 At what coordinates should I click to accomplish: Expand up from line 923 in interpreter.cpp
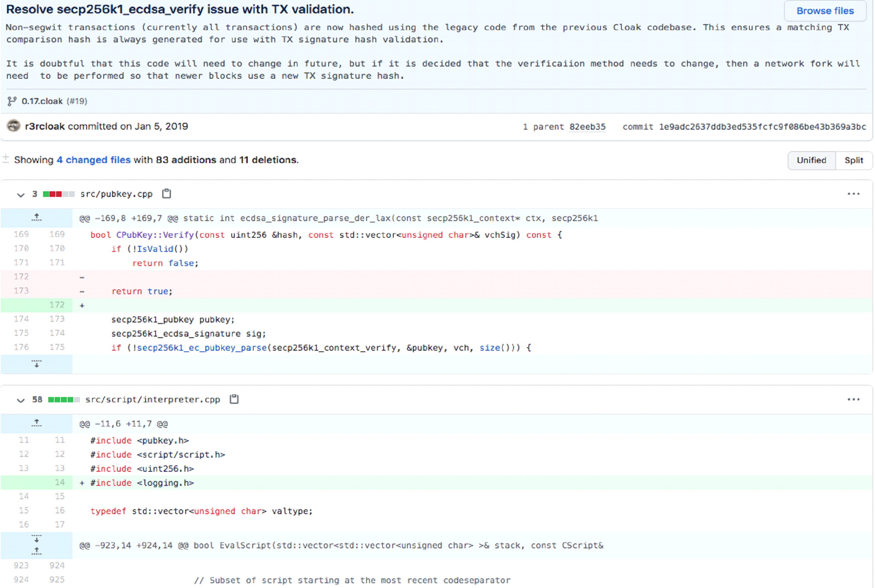[x=36, y=551]
